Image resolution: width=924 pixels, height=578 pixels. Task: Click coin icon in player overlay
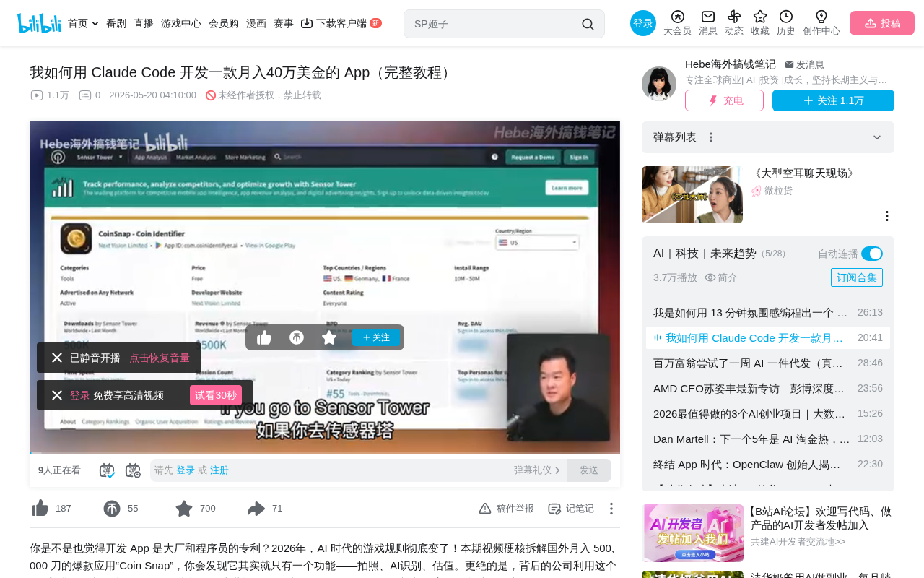point(297,337)
